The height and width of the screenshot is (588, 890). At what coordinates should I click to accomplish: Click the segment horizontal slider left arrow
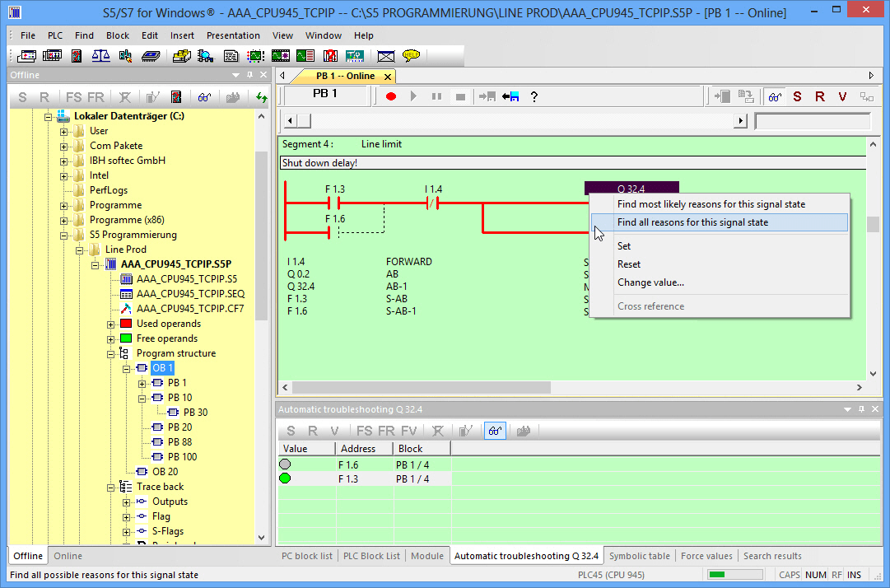[290, 120]
